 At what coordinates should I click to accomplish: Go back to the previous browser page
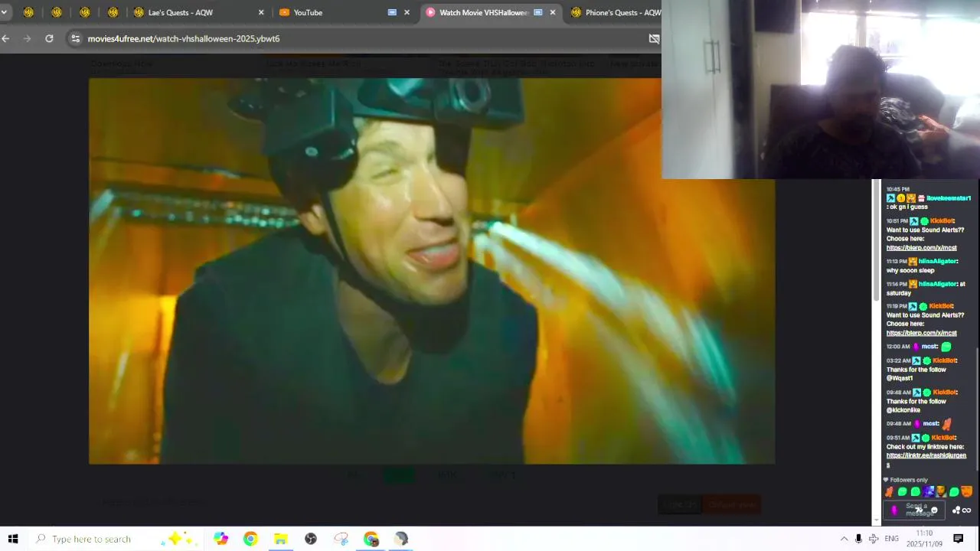pos(6,38)
